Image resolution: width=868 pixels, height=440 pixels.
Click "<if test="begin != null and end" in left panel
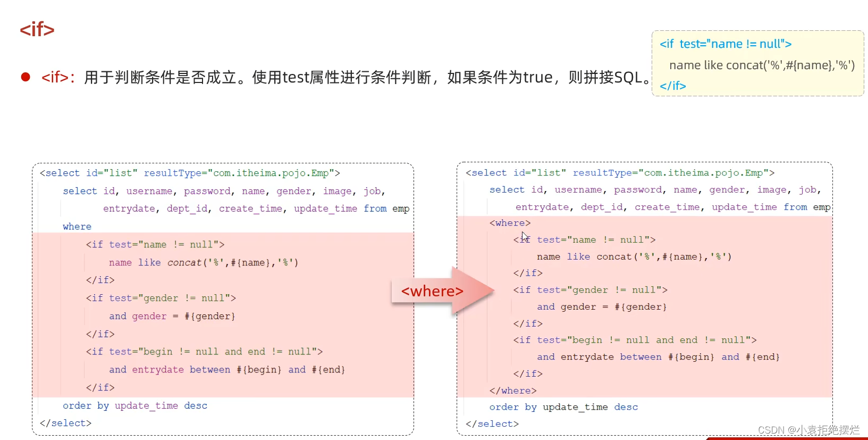(x=205, y=352)
